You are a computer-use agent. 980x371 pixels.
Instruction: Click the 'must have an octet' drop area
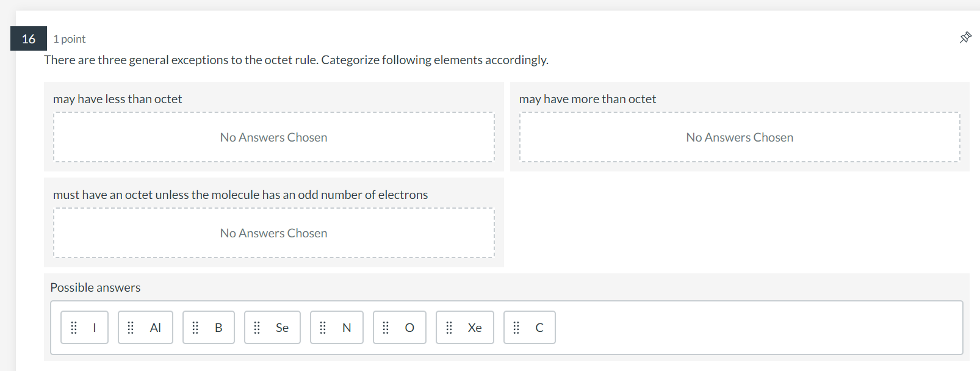coord(273,233)
